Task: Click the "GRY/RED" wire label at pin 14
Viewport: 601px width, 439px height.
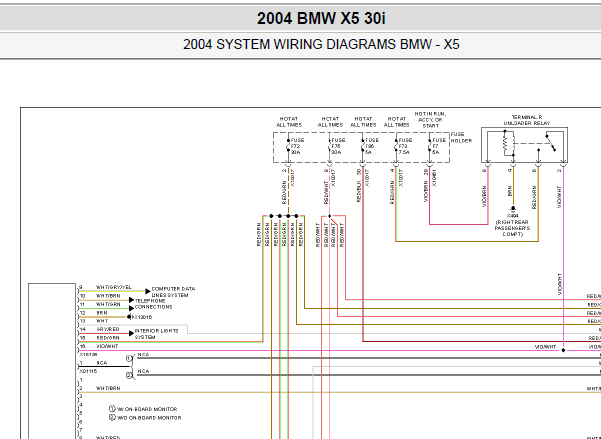Action: click(x=108, y=329)
